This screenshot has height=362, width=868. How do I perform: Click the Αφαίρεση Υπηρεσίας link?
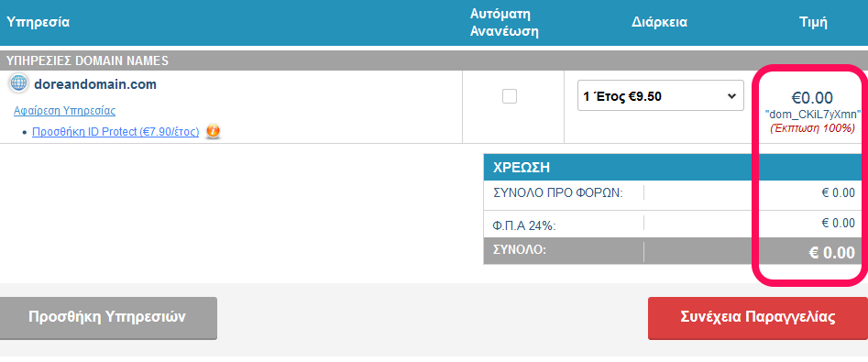pyautogui.click(x=64, y=111)
